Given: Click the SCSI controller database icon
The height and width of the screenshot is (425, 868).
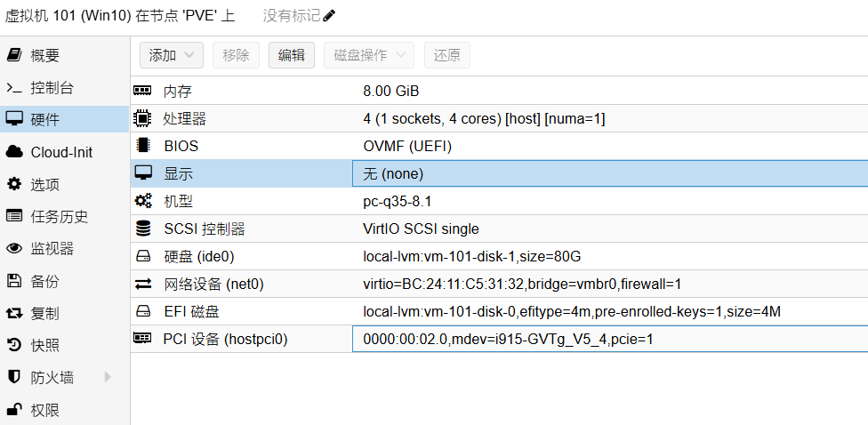Looking at the screenshot, I should [143, 229].
